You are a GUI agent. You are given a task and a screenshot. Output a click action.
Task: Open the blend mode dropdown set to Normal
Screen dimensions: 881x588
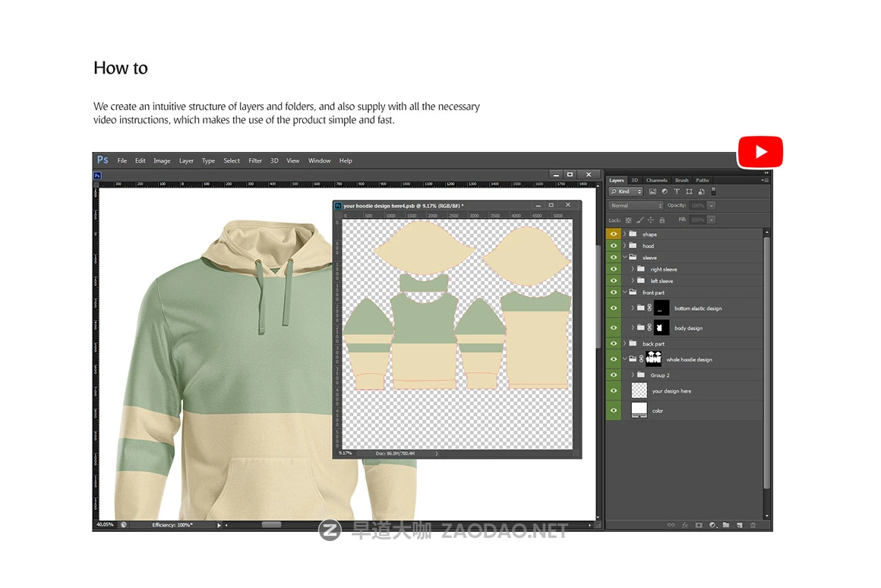click(x=635, y=205)
